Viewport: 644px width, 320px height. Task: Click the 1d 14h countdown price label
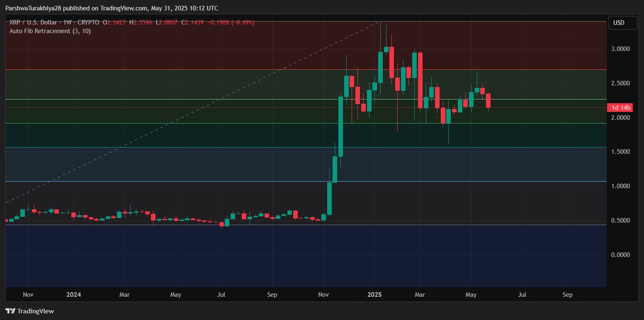(x=621, y=108)
